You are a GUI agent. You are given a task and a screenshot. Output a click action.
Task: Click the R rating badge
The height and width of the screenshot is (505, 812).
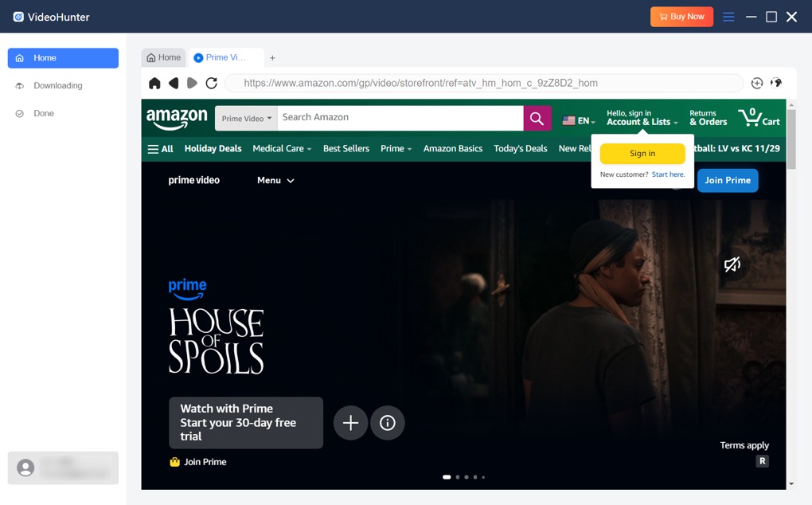coord(763,461)
